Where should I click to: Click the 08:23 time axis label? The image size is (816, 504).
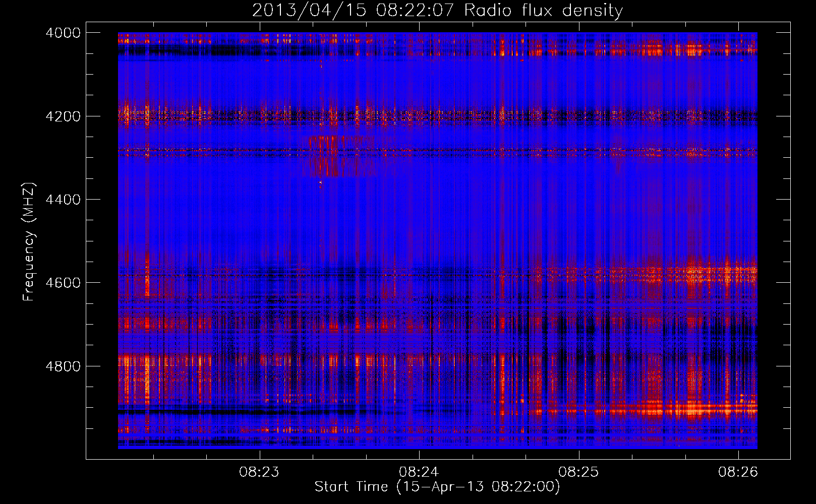click(259, 472)
